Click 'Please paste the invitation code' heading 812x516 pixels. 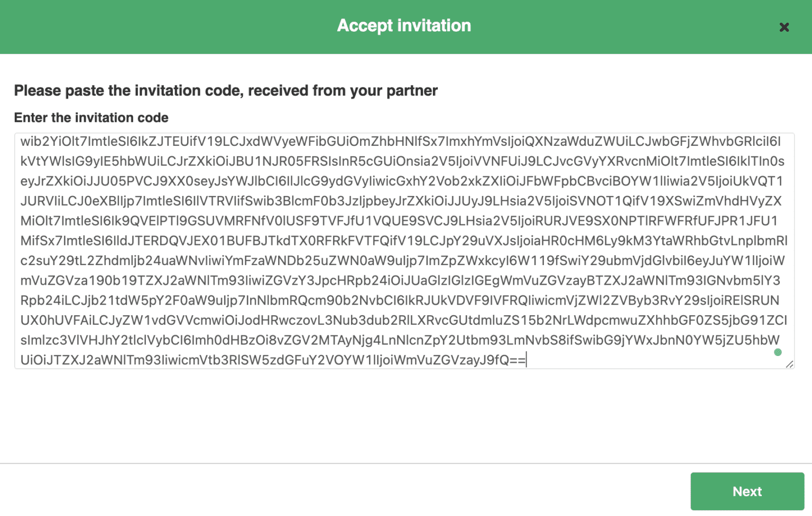tap(226, 90)
